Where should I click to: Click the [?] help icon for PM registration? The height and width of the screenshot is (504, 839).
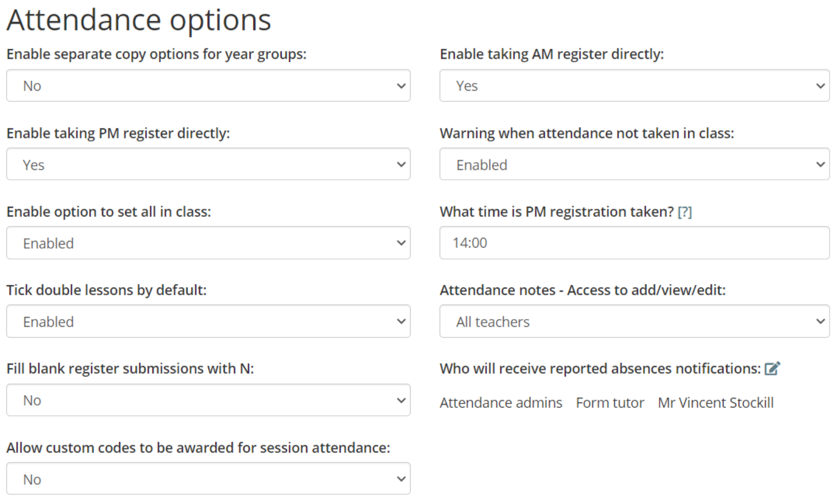click(x=686, y=212)
